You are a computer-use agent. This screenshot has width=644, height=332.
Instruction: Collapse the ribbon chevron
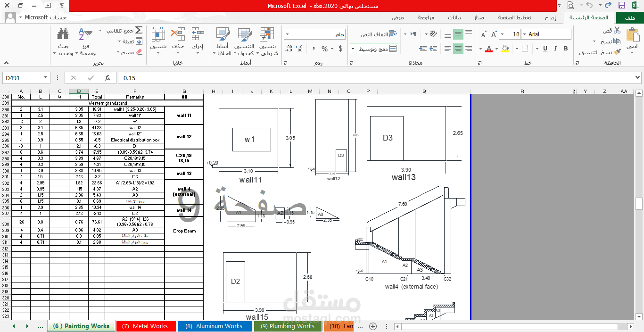pyautogui.click(x=6, y=63)
